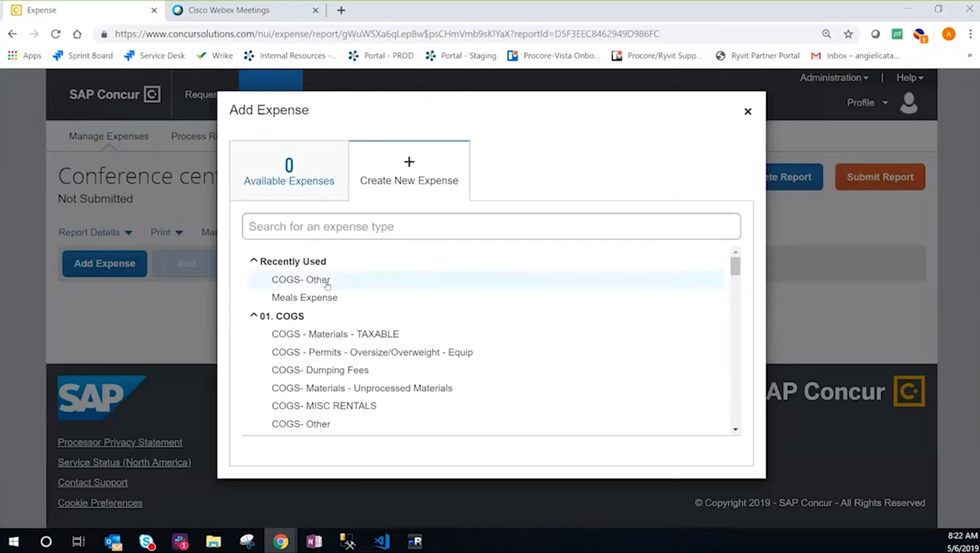Select COGS - Materials - TAXABLE

click(335, 334)
